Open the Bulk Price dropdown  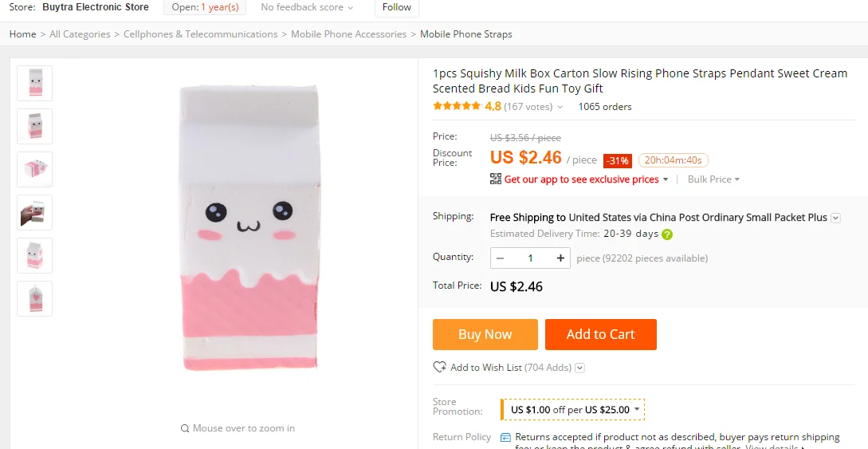tap(713, 179)
